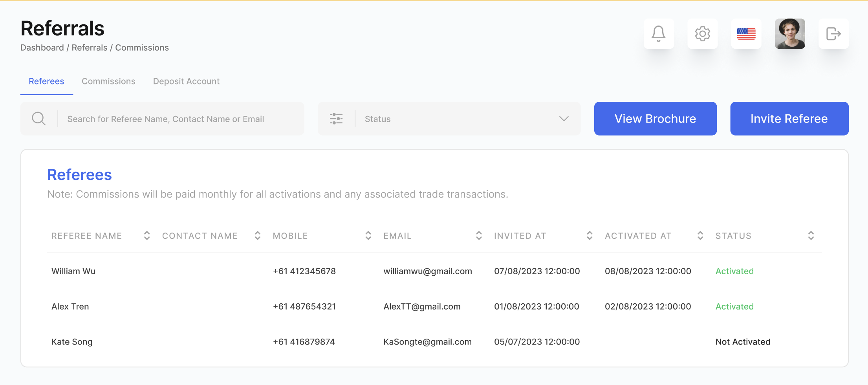868x385 pixels.
Task: Open the notifications bell icon
Action: (659, 34)
